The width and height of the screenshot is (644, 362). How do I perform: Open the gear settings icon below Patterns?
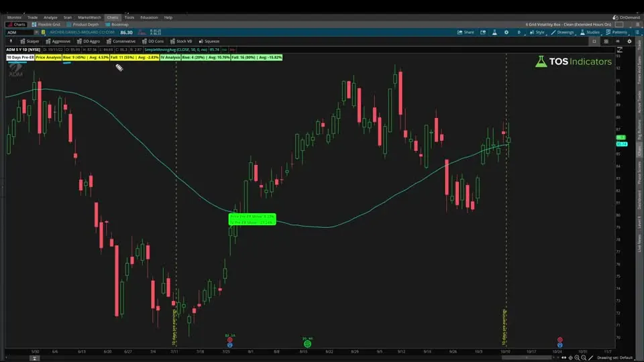tap(629, 41)
